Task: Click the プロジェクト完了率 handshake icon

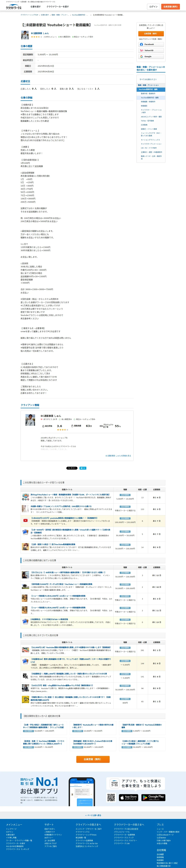Action: pyautogui.click(x=101, y=426)
